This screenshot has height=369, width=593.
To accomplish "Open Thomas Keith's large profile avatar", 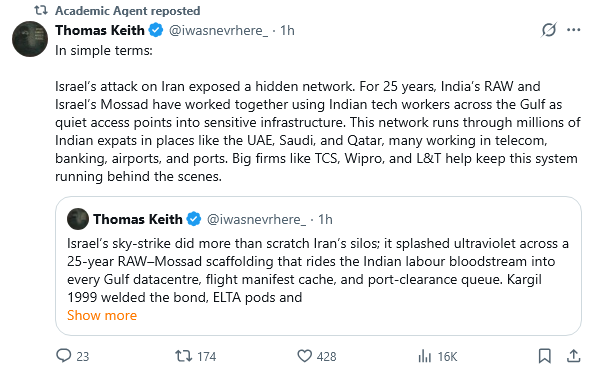I will pyautogui.click(x=30, y=39).
